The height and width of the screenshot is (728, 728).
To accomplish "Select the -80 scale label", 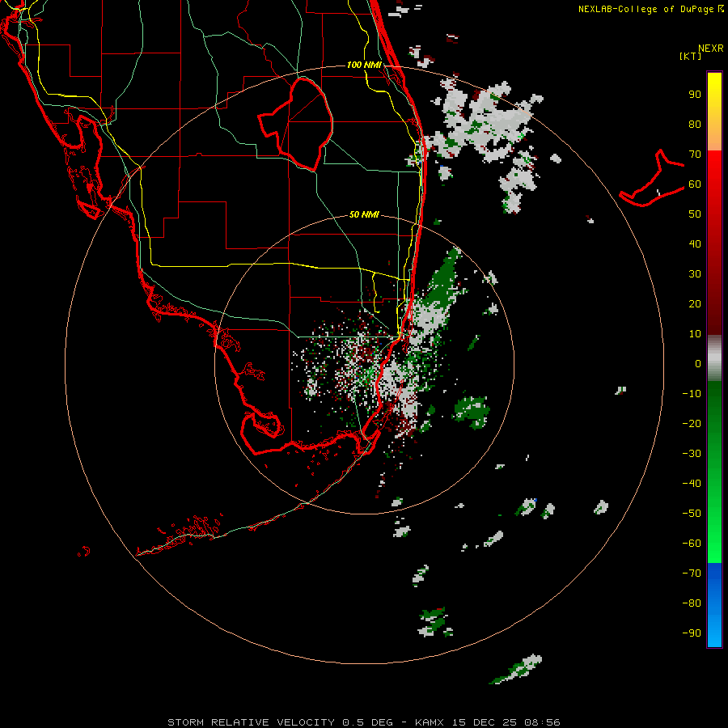I will (x=692, y=603).
